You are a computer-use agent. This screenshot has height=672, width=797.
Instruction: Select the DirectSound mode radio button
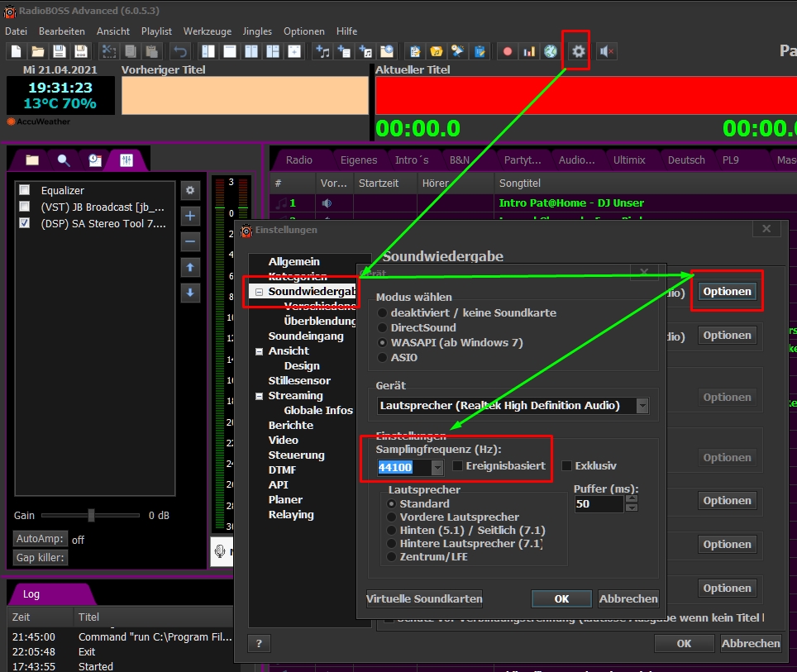click(382, 328)
